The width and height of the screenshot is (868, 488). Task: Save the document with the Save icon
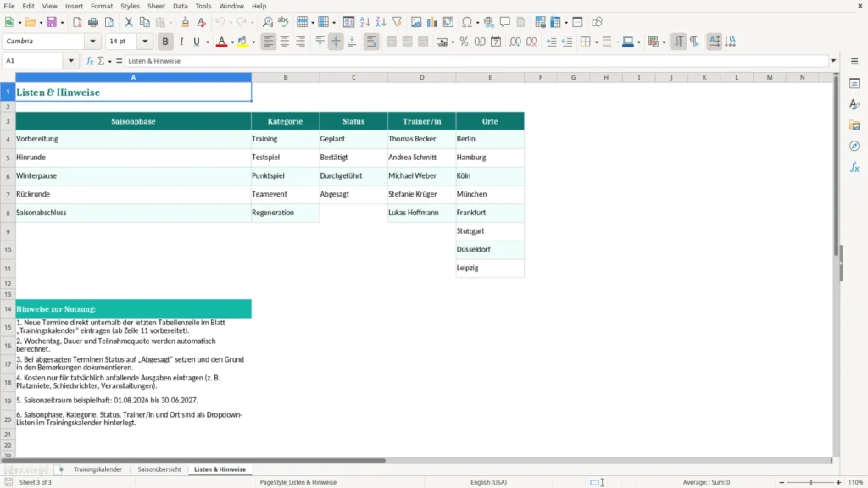click(x=52, y=22)
